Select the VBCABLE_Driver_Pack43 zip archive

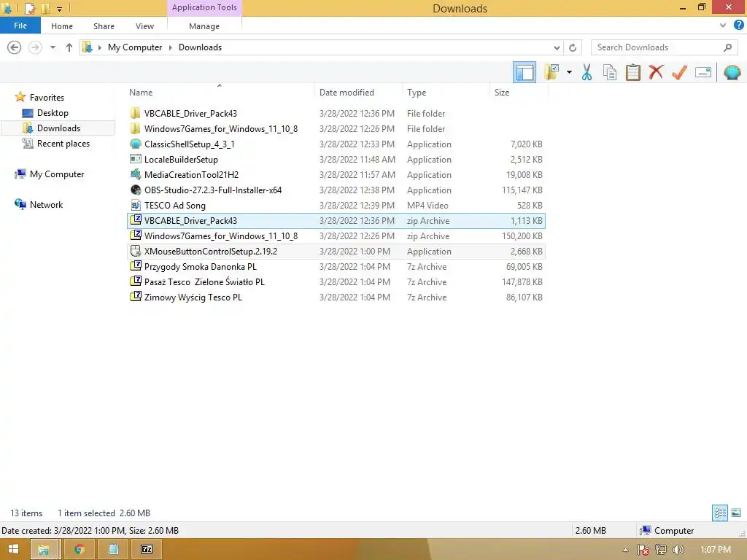coord(336,220)
